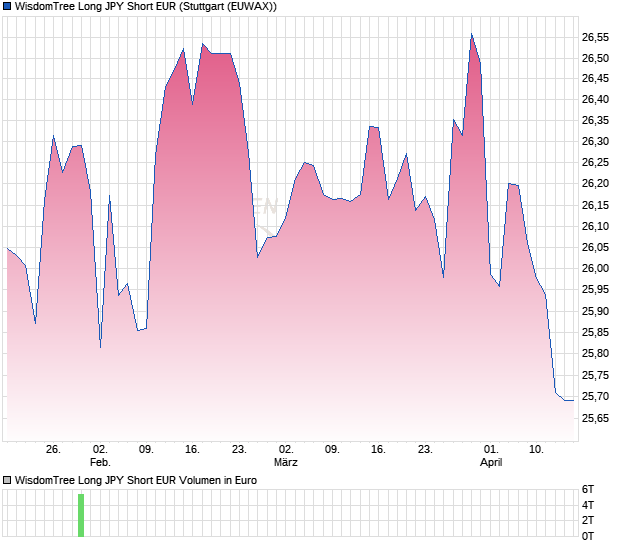Click the price axis label 26,50
This screenshot has width=620, height=546.
click(x=595, y=58)
